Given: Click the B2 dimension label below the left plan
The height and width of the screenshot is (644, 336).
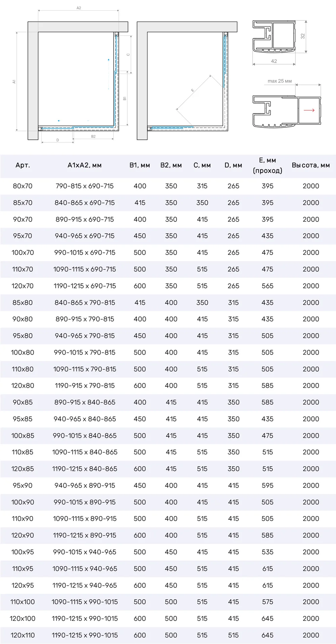Looking at the screenshot, I should point(93,136).
